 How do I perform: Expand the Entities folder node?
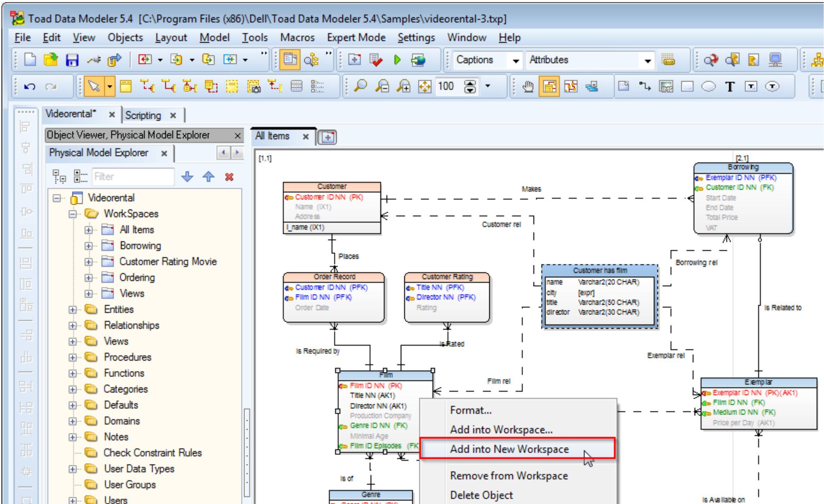(x=72, y=310)
